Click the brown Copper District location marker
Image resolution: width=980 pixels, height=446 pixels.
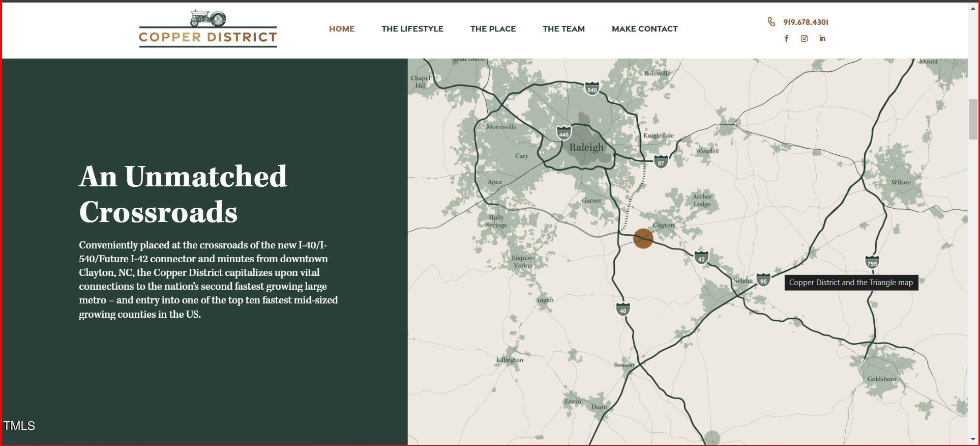click(643, 238)
